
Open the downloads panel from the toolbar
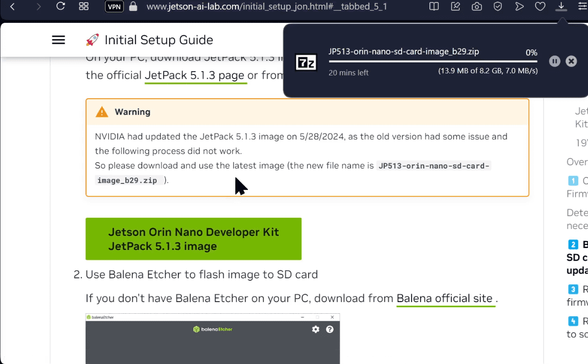pyautogui.click(x=561, y=7)
